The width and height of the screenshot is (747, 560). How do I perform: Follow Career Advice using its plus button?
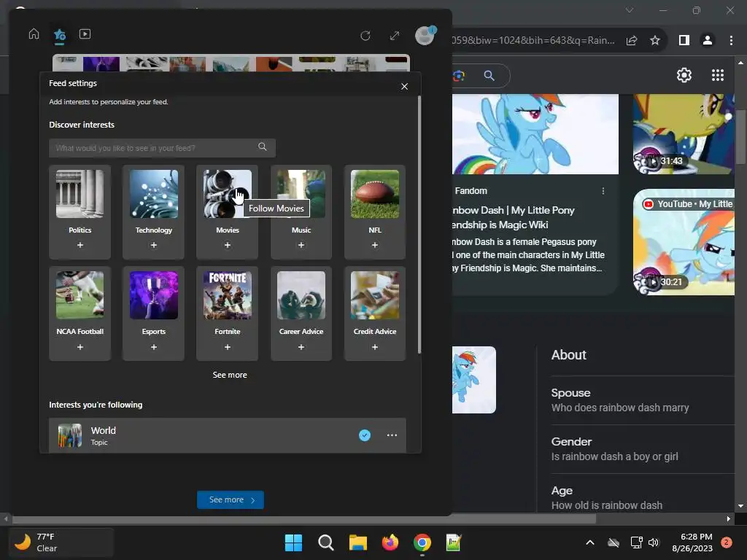click(x=301, y=347)
